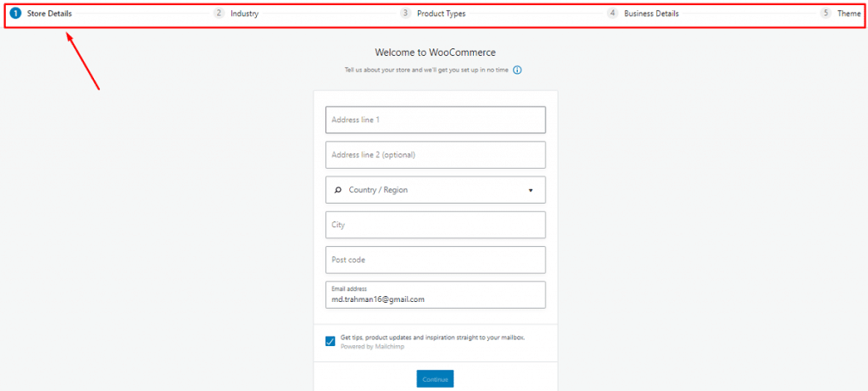Click the step 4 circle for Business Details
Screen dimensions: 868x391
point(612,14)
